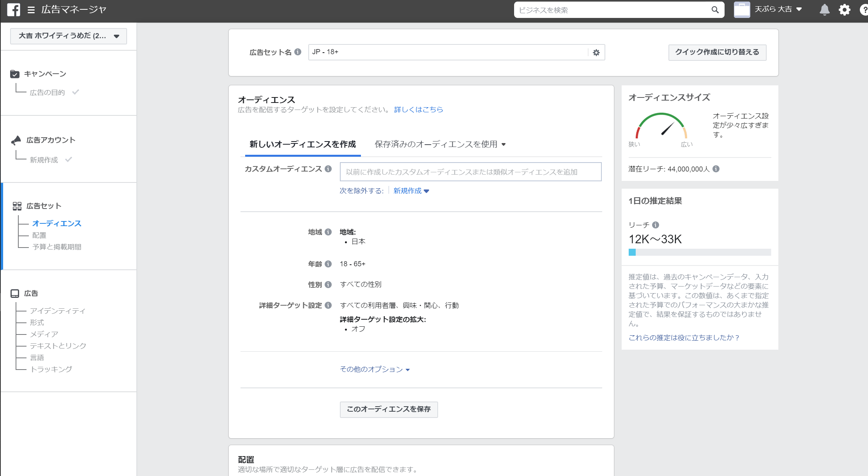Open the account dropdown 大吉 ホワイティうめだ
Image resolution: width=868 pixels, height=476 pixels.
[x=69, y=36]
